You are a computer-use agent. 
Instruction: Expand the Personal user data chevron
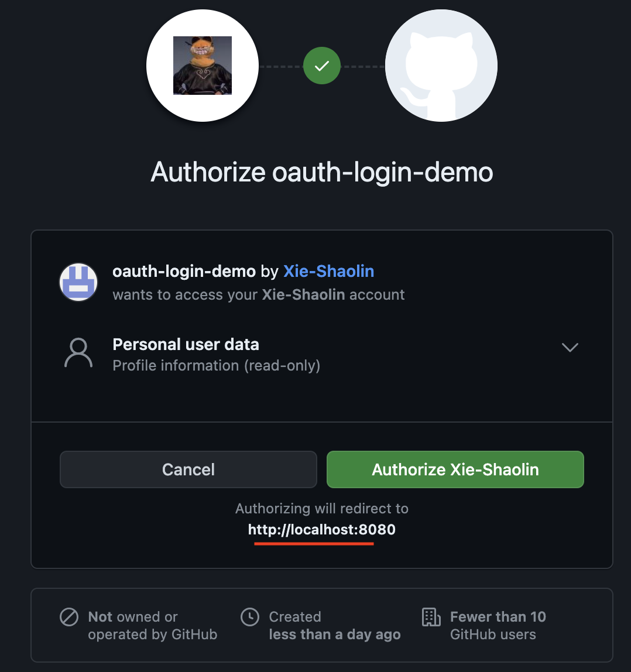570,347
